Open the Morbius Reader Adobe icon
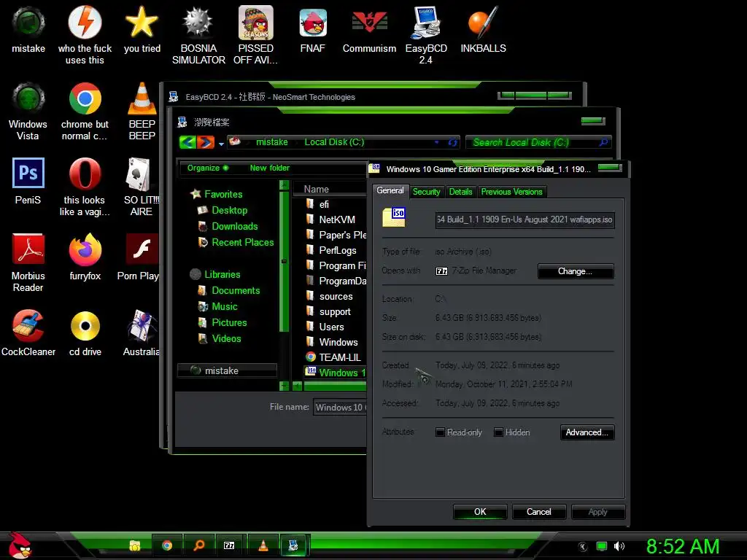This screenshot has height=560, width=747. pos(28,262)
